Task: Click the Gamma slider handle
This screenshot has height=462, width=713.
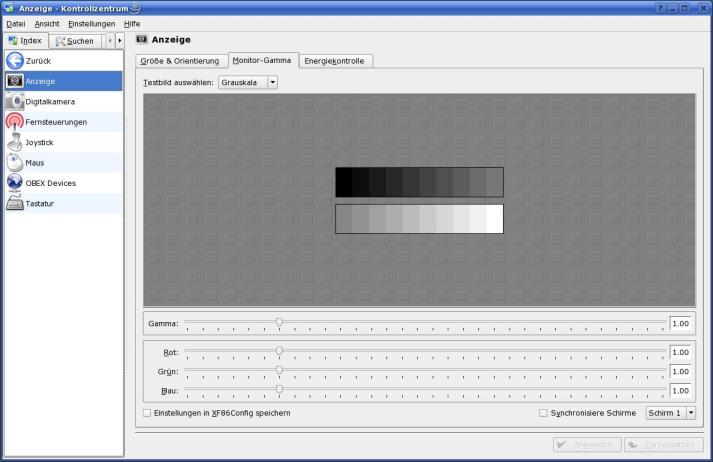Action: tap(279, 322)
